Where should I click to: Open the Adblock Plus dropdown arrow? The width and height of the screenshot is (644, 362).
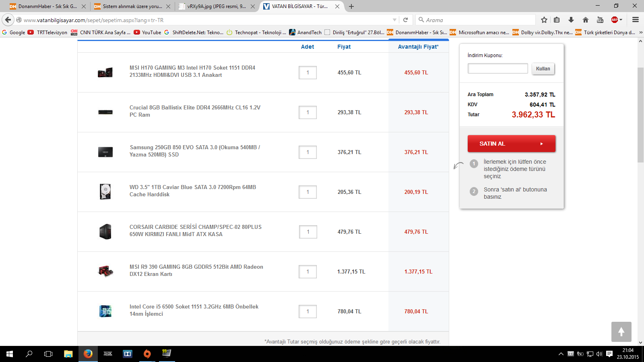pos(621,20)
